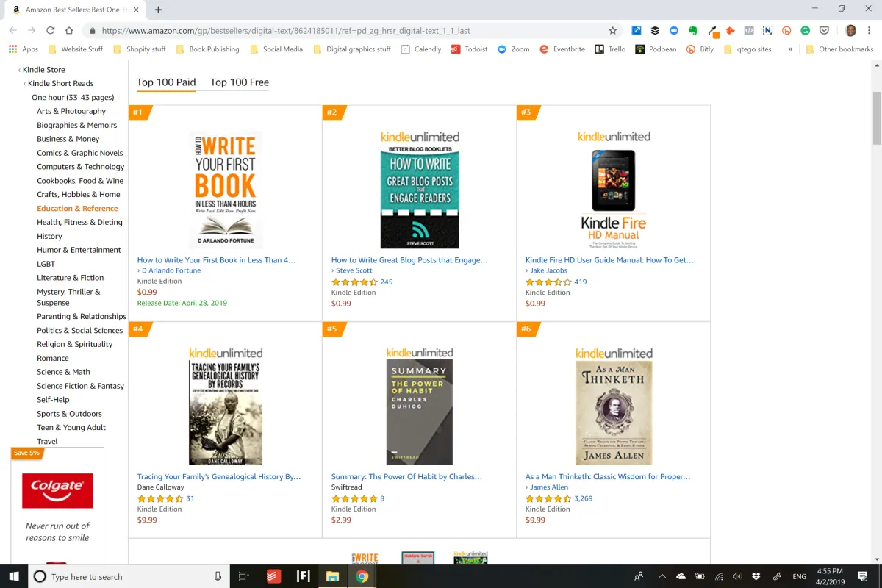
Task: Open the Chrome three-dot menu
Action: click(x=870, y=31)
